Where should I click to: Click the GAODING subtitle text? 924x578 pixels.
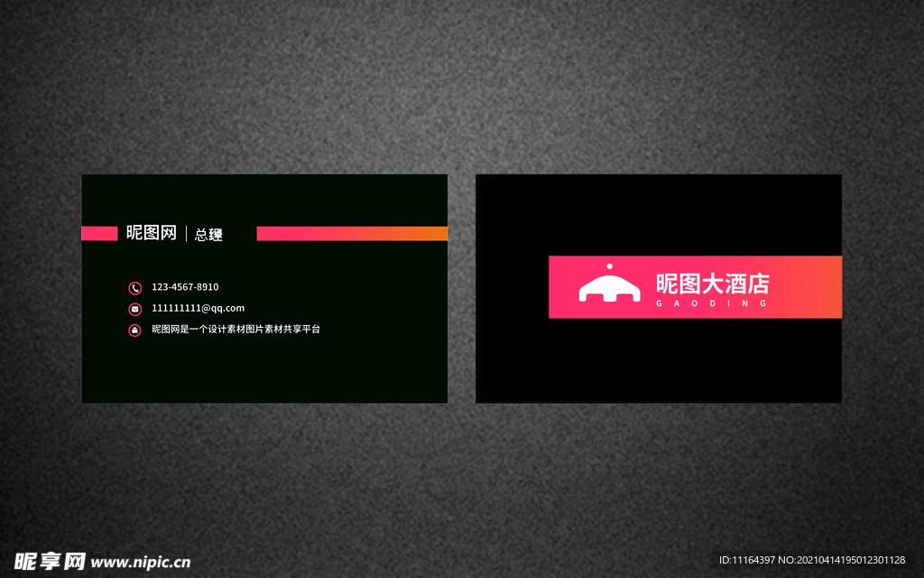[x=712, y=303]
